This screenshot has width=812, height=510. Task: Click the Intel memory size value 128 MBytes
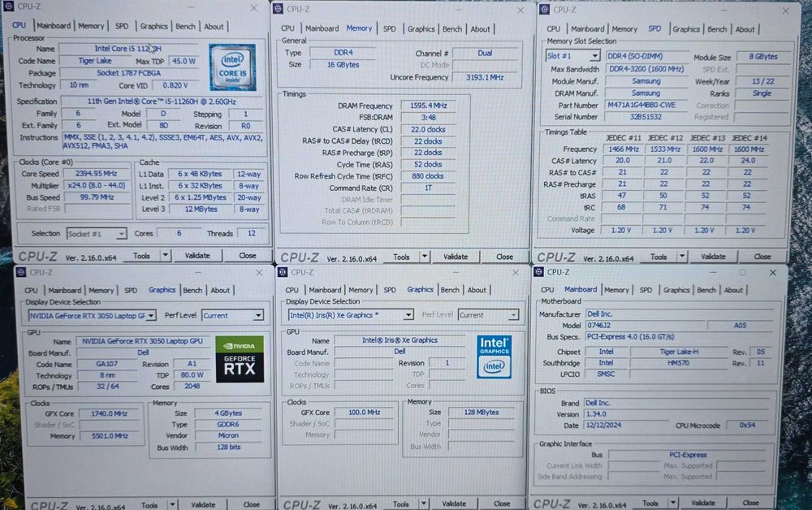coord(482,413)
